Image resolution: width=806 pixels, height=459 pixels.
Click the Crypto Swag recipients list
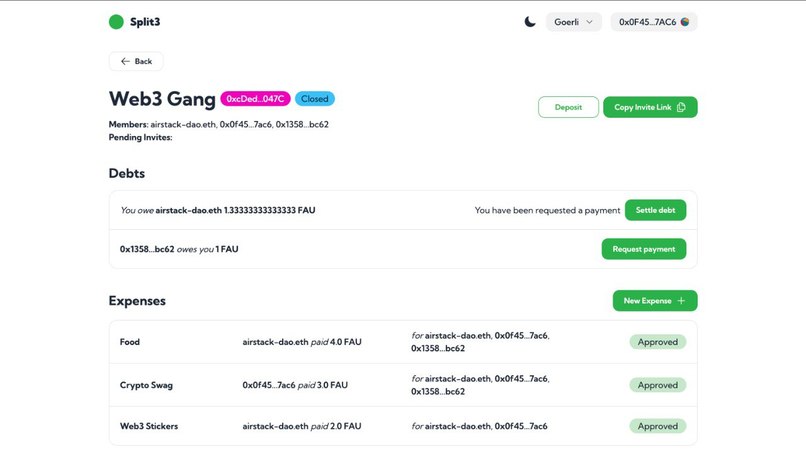480,385
